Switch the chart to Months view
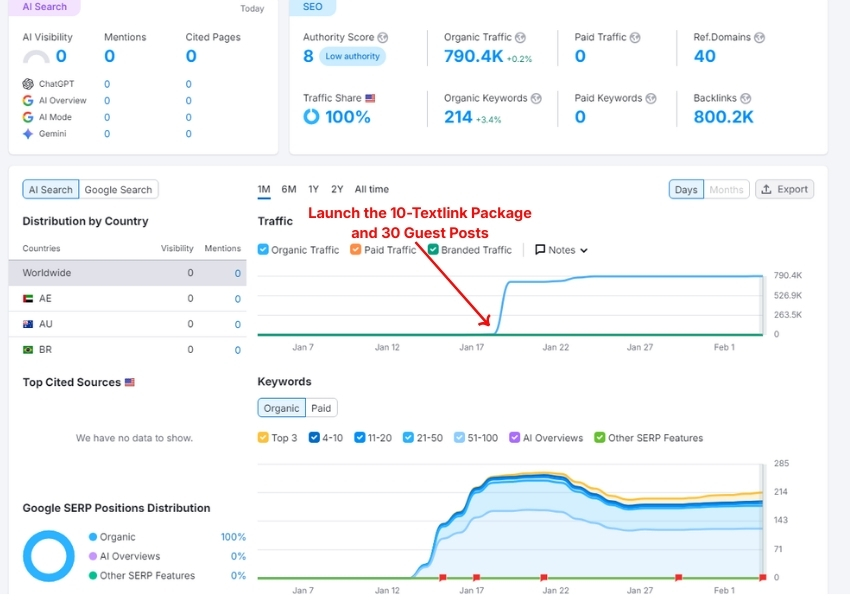 coord(726,189)
